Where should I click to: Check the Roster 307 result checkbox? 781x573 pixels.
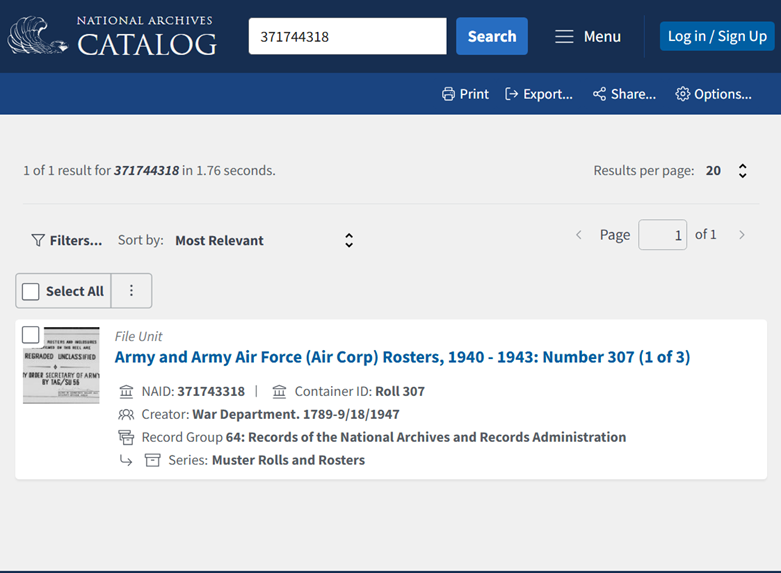[31, 335]
